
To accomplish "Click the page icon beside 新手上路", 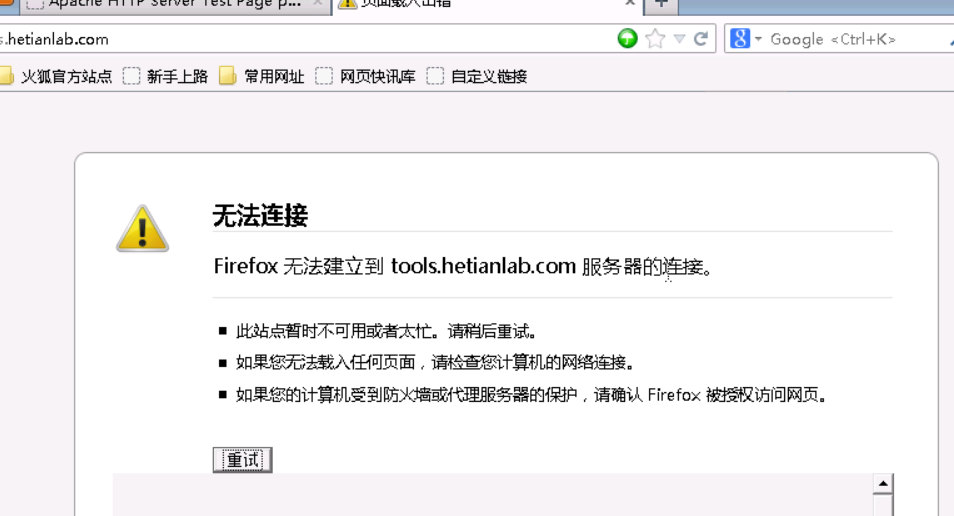I will coord(131,76).
